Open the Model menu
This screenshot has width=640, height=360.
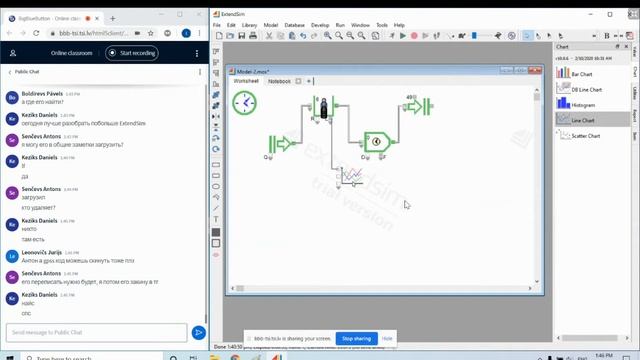click(271, 25)
